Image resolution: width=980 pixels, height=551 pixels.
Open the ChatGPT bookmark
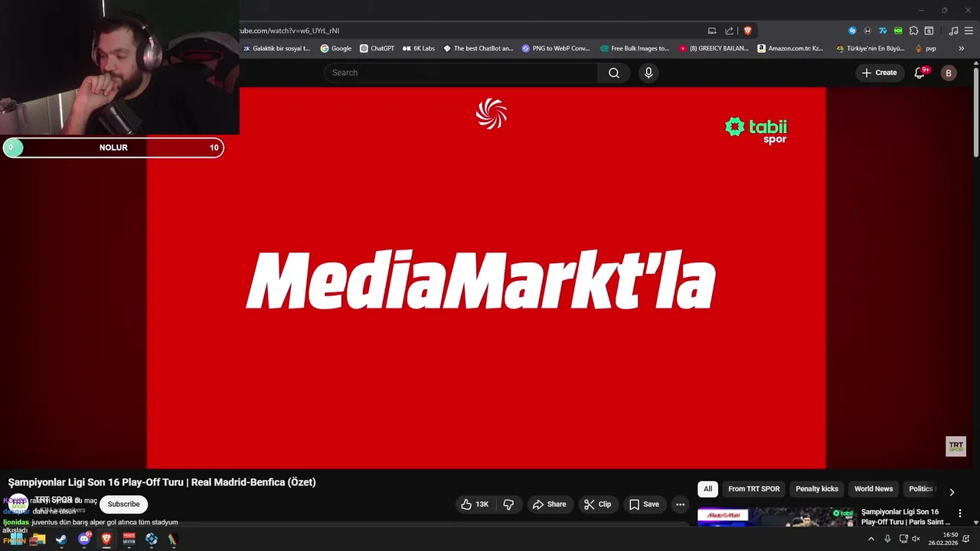[x=377, y=48]
